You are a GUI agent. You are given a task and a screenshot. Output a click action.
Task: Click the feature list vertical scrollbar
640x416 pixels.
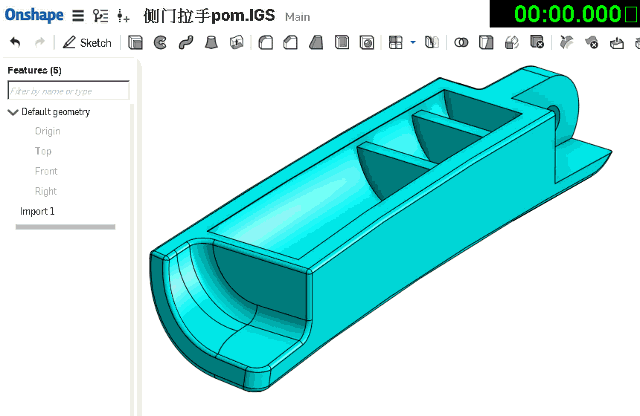tap(132, 260)
